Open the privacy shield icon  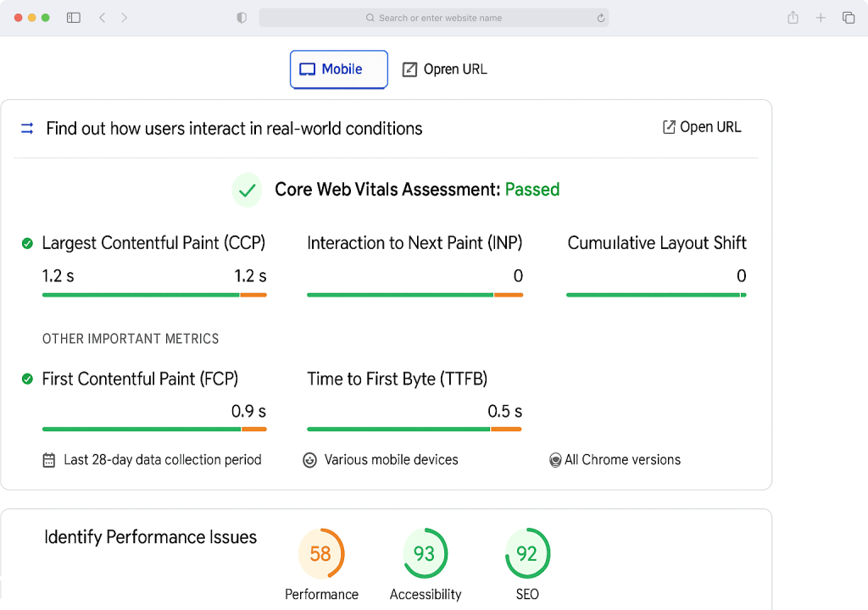[x=242, y=18]
